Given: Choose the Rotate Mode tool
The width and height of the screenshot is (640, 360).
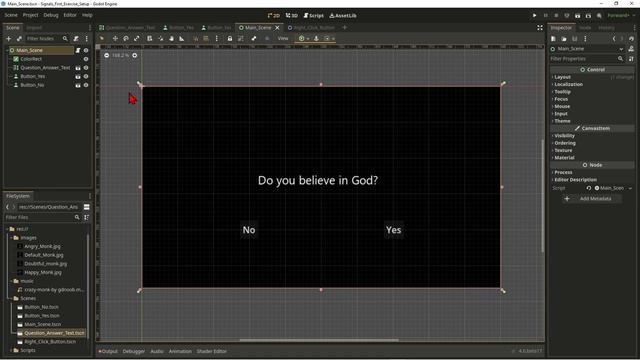Looking at the screenshot, I should (126, 38).
